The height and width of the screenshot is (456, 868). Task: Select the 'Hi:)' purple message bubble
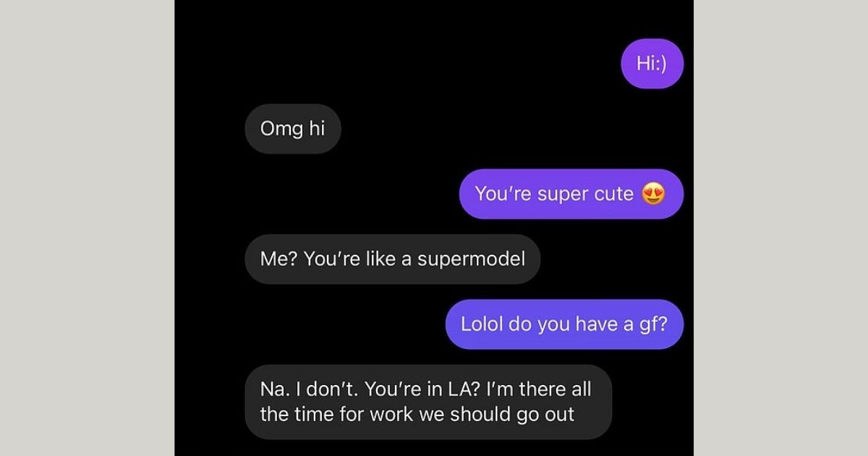point(652,64)
